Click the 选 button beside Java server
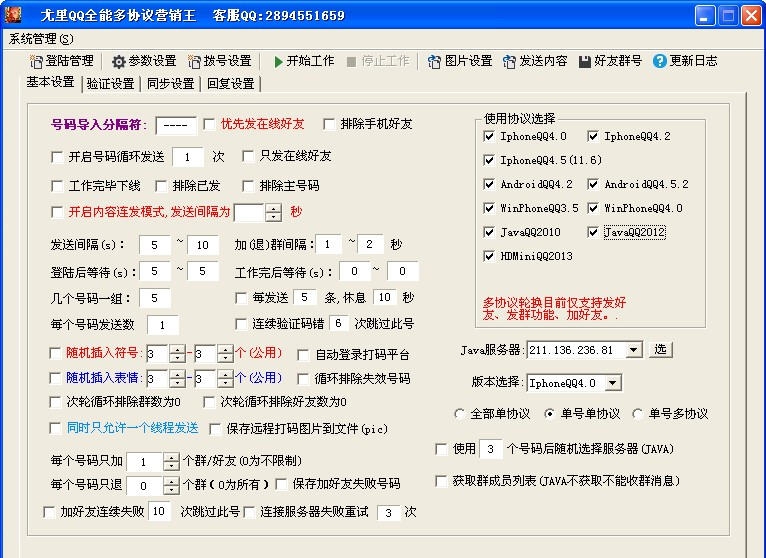The height and width of the screenshot is (558, 766). [x=660, y=349]
